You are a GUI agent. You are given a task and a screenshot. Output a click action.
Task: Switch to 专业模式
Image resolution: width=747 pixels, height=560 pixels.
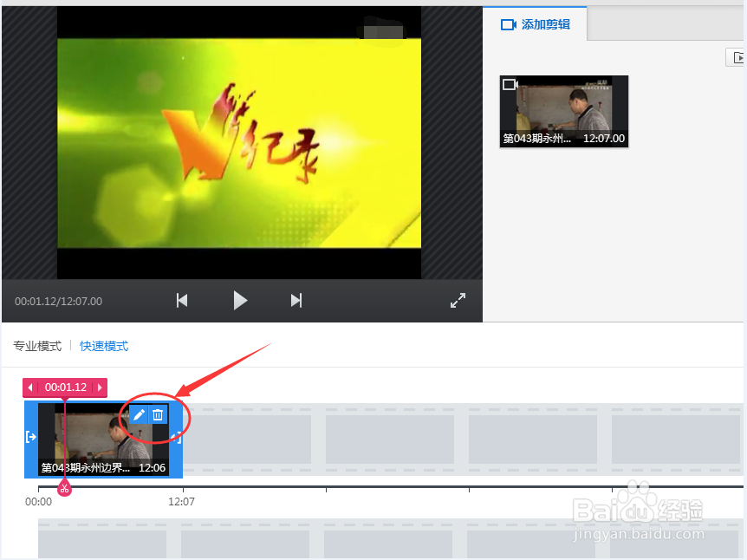[x=37, y=346]
